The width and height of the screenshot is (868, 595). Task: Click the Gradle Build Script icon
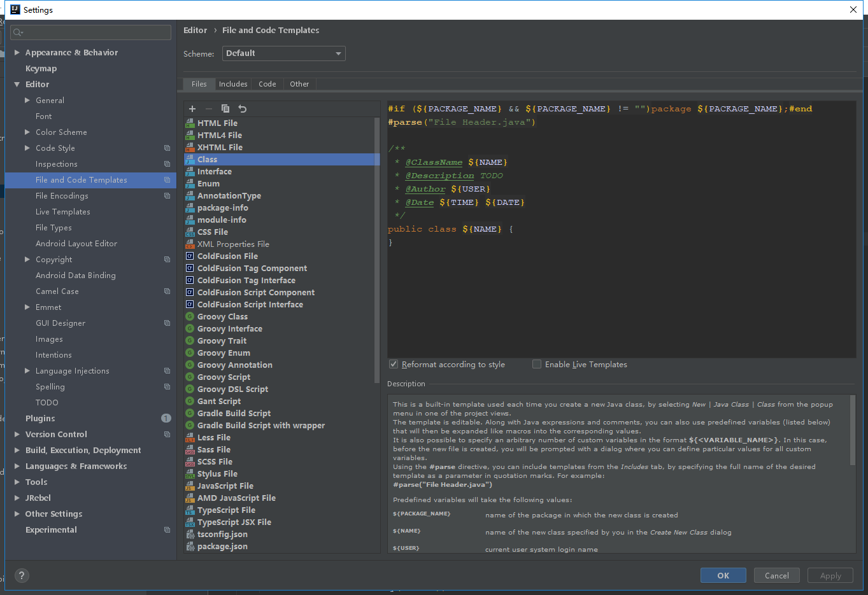pyautogui.click(x=190, y=414)
